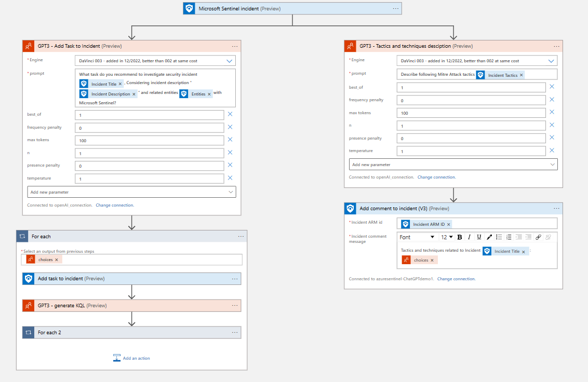Remove the best_of parameter in Add Task step
Screen dimensions: 588x382
[x=230, y=114]
